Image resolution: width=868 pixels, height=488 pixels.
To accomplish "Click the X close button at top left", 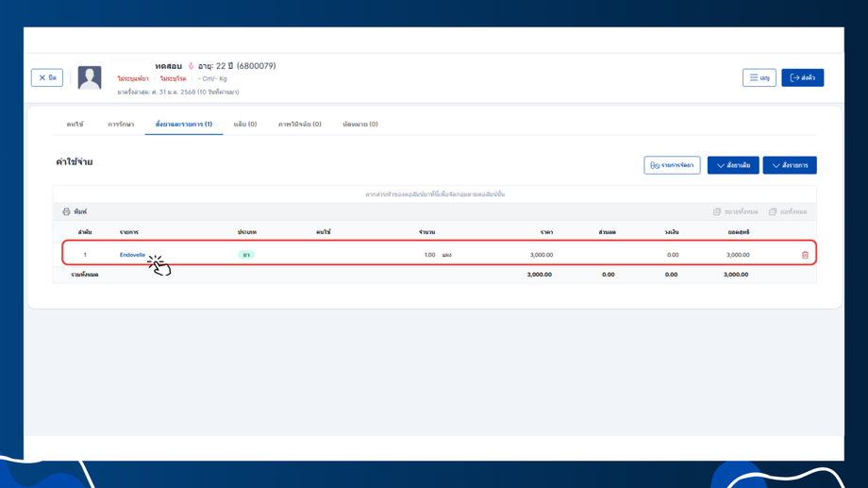I will 47,77.
